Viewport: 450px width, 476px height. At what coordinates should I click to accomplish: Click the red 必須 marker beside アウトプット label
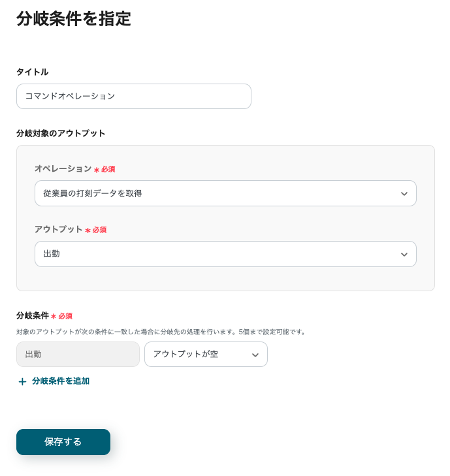[x=99, y=230]
